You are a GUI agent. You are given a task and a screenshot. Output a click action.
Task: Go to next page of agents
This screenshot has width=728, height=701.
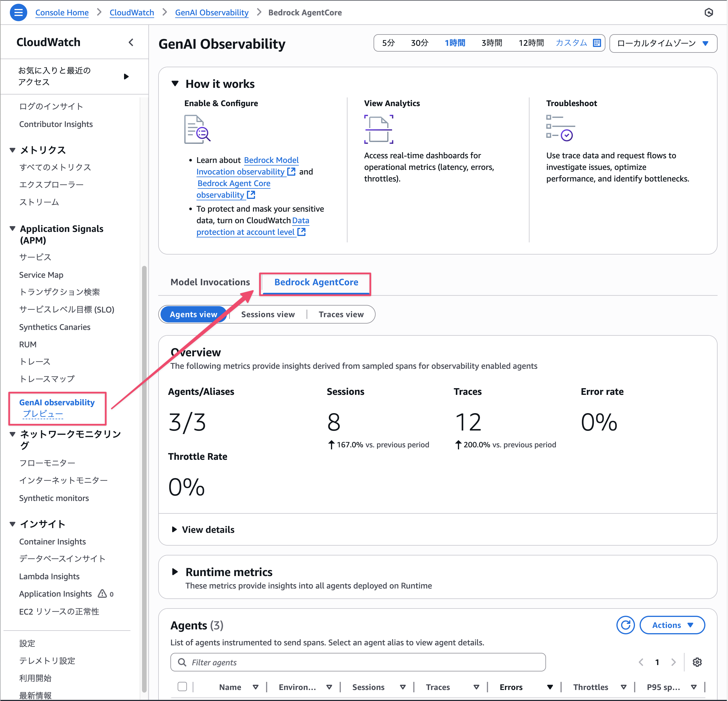point(674,662)
